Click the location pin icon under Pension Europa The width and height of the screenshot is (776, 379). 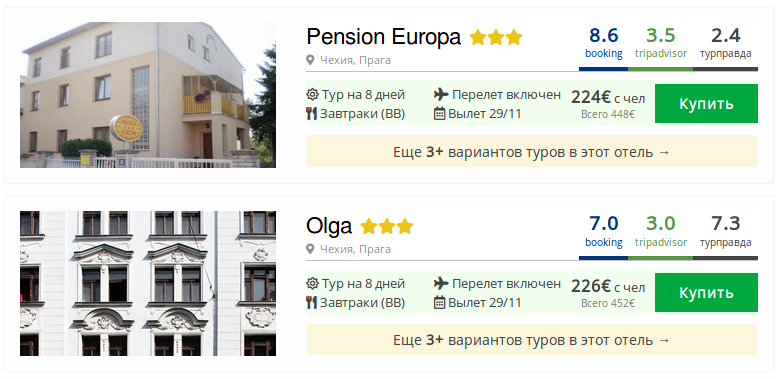[x=310, y=60]
